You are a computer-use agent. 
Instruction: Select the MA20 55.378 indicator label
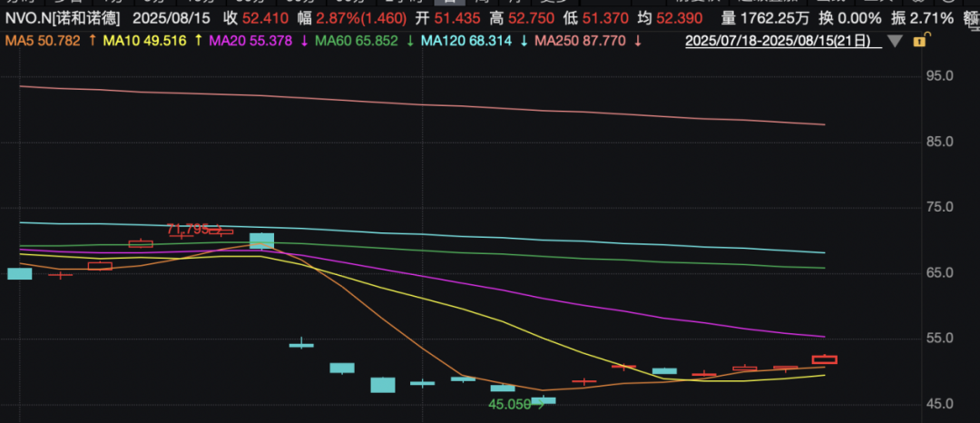pyautogui.click(x=250, y=41)
